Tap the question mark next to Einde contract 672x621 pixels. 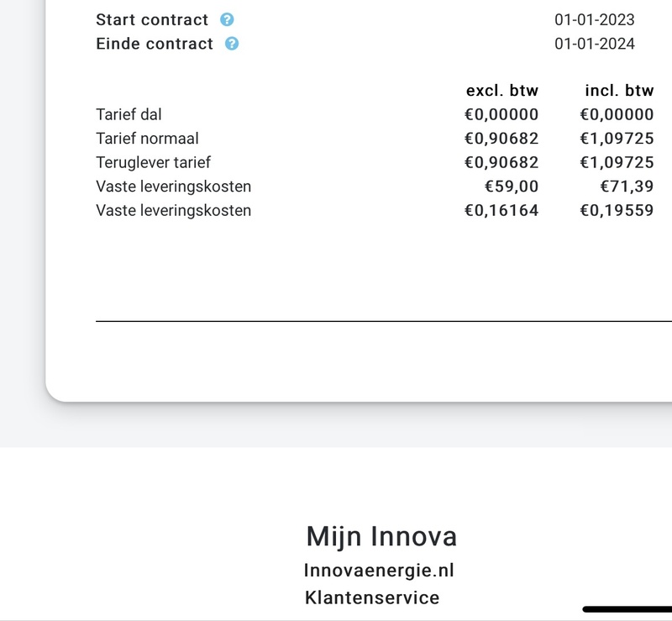click(x=232, y=44)
